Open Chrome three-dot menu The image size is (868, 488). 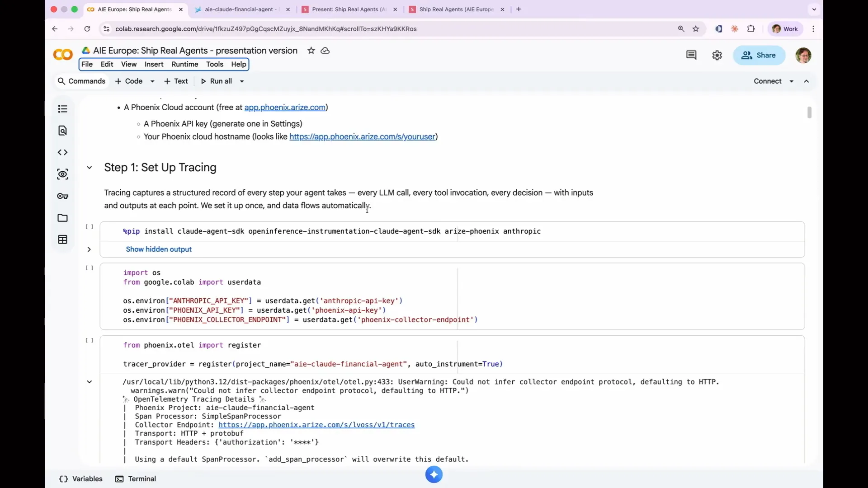pyautogui.click(x=813, y=29)
